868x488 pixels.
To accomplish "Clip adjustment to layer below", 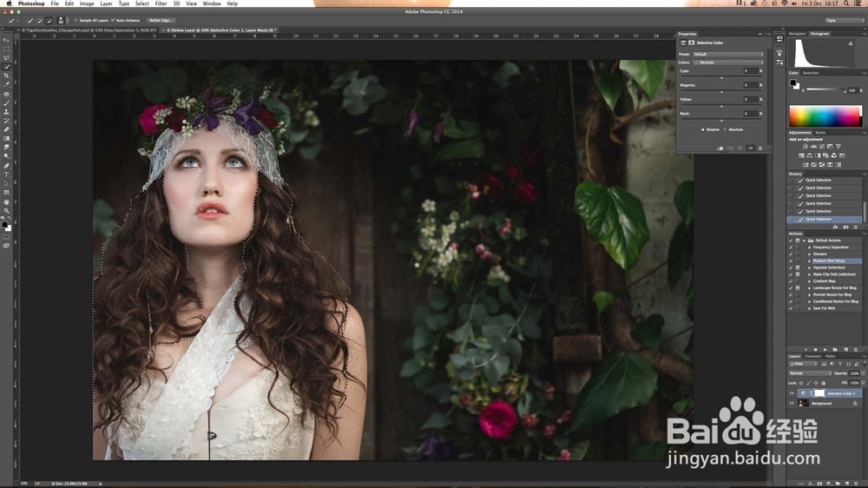I will click(720, 148).
